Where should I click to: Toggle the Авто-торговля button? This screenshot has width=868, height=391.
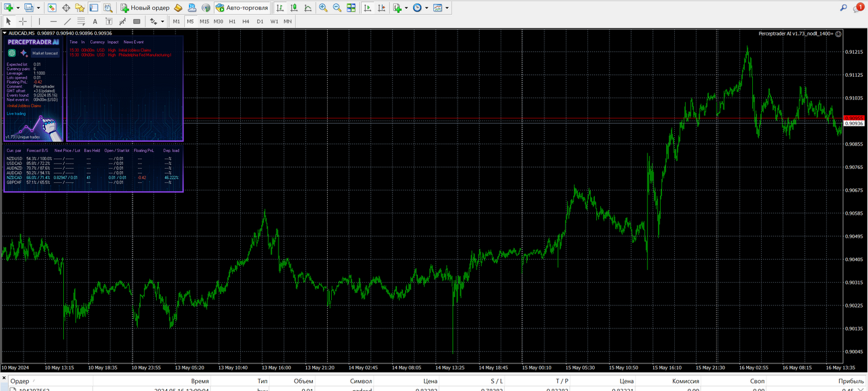click(242, 8)
